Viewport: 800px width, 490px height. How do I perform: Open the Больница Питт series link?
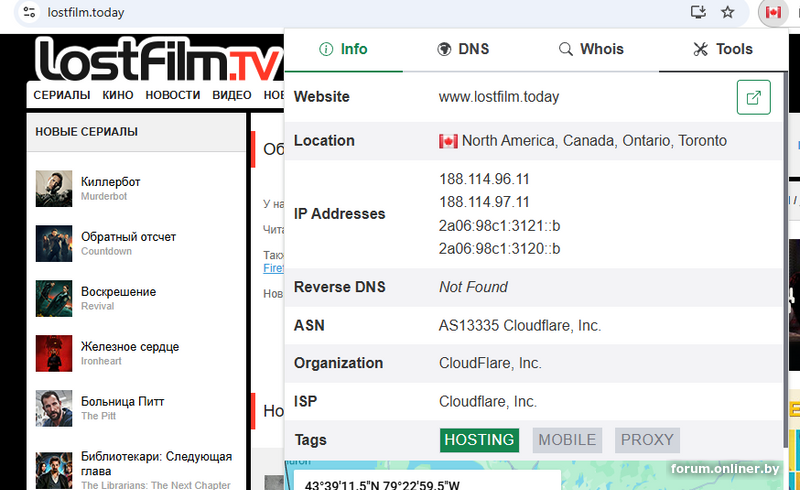click(x=122, y=402)
